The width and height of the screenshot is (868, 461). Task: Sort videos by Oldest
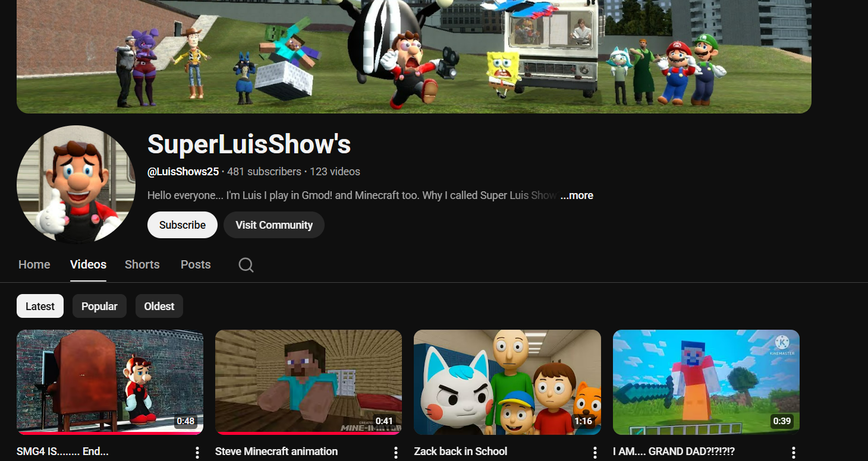(x=159, y=306)
